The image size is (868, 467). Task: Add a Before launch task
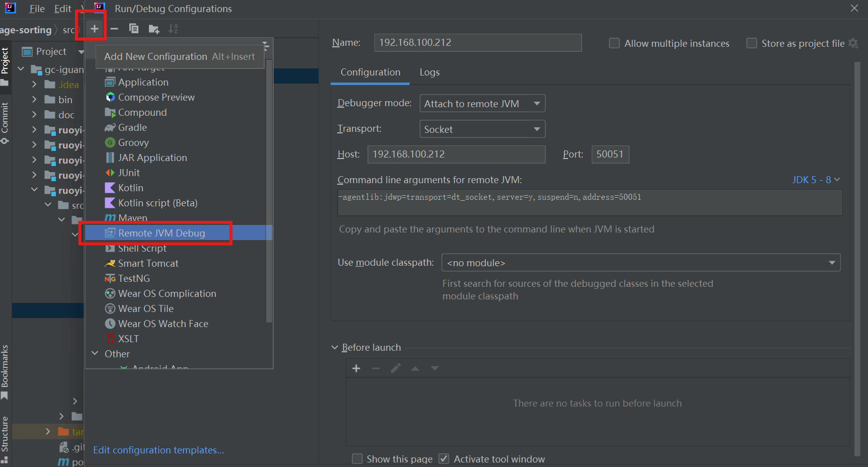(x=356, y=368)
